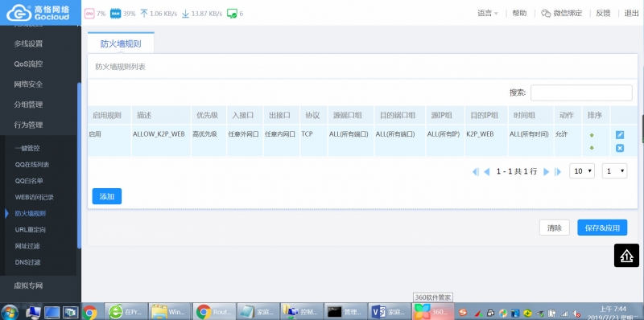Screen dimensions: 644x320
Task: Open the online devices monitor icon
Action: click(x=232, y=14)
